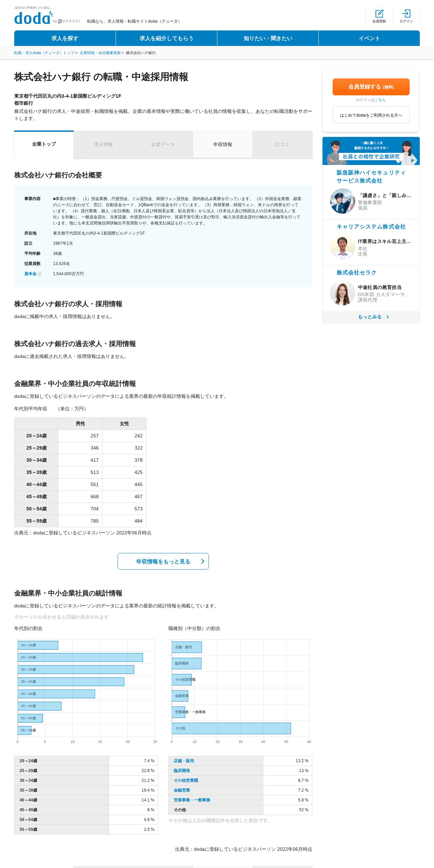Click the 40～44歳 salary table row label
The height and width of the screenshot is (868, 434).
tap(37, 484)
